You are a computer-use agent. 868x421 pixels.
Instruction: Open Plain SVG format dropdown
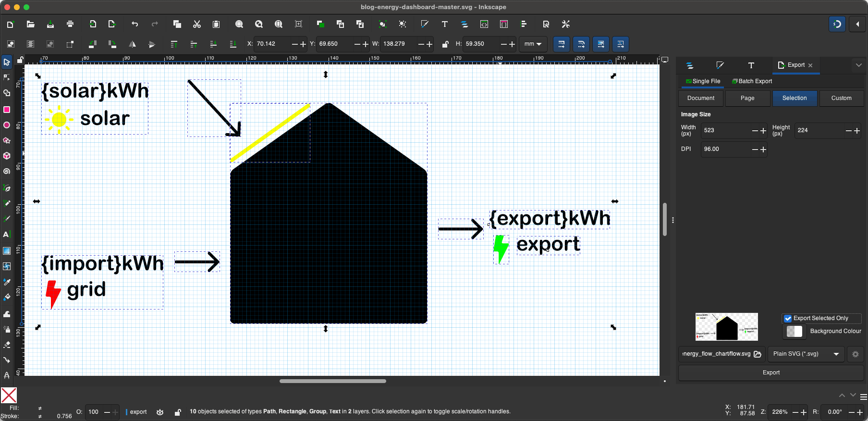point(806,354)
